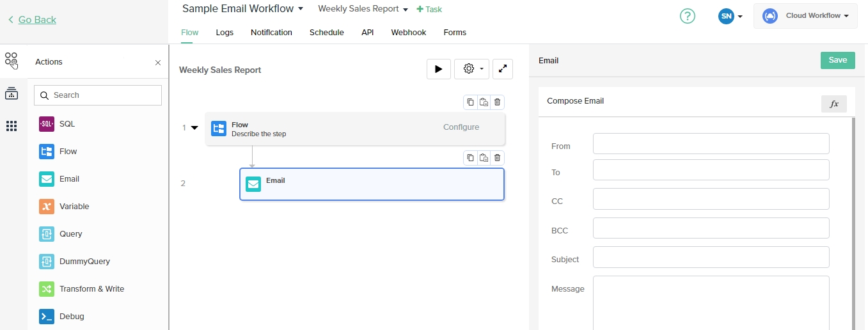Expand the canvas to fullscreen

tap(503, 69)
